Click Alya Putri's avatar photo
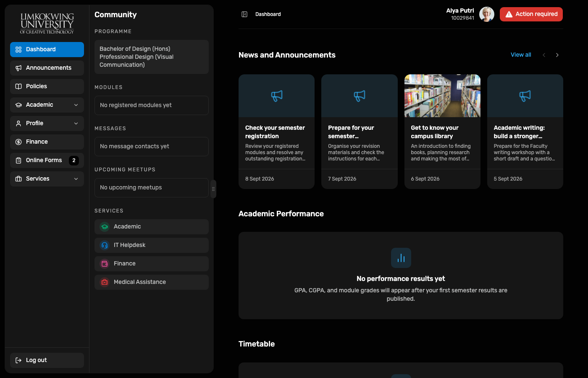 point(487,14)
